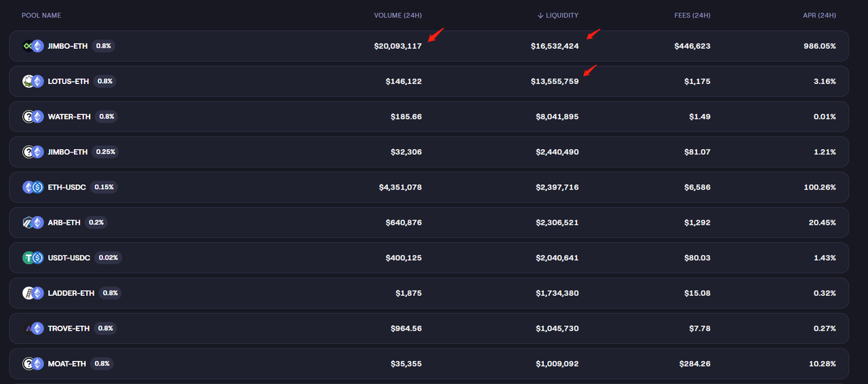Image resolution: width=868 pixels, height=384 pixels.
Task: Click the 0.02% fee badge on USDT-USDC
Action: tap(108, 258)
